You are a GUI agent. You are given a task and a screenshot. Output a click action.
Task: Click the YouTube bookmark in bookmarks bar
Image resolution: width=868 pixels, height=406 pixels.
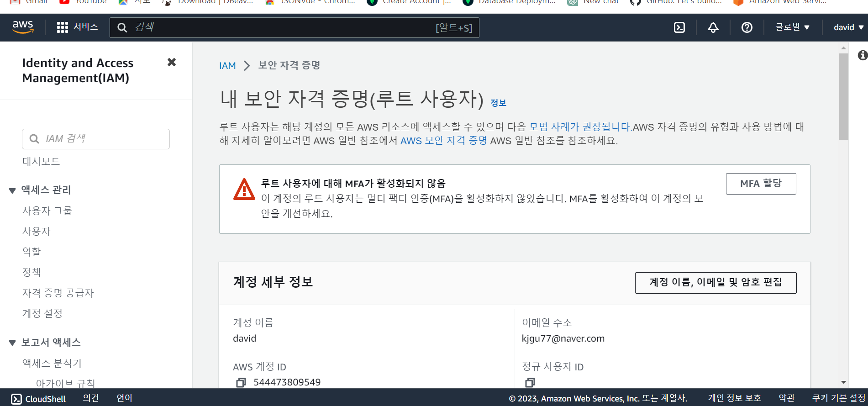(x=83, y=2)
